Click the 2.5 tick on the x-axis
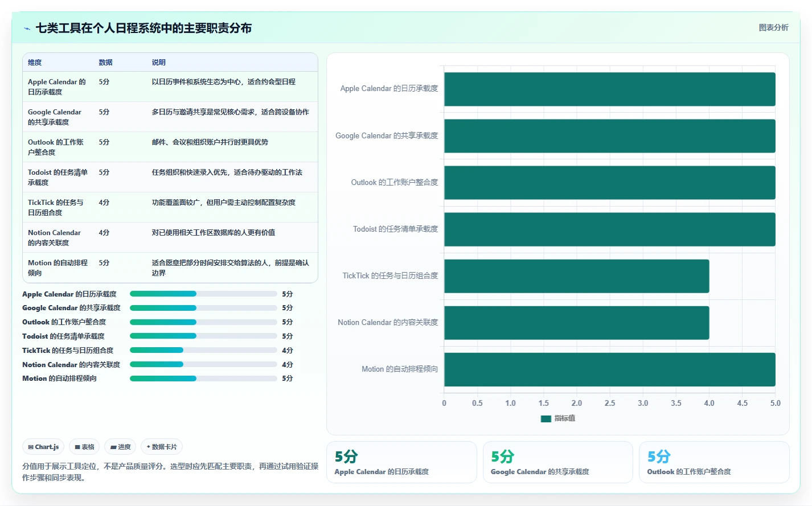 [610, 403]
